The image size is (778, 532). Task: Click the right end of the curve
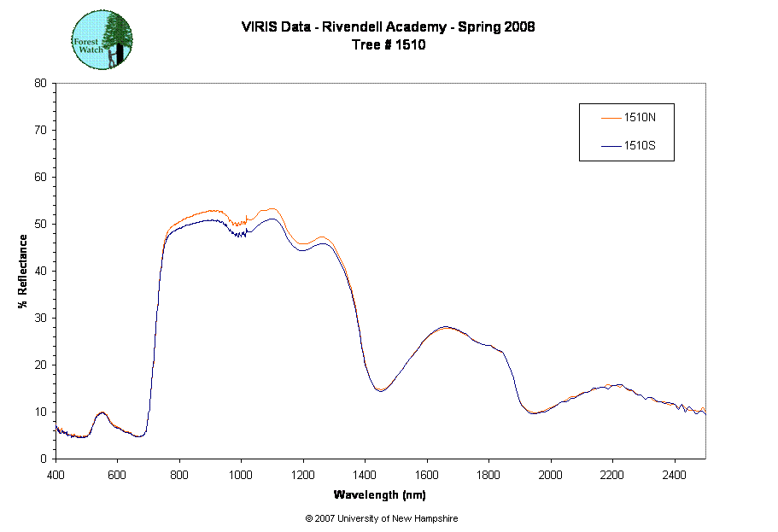click(x=705, y=412)
